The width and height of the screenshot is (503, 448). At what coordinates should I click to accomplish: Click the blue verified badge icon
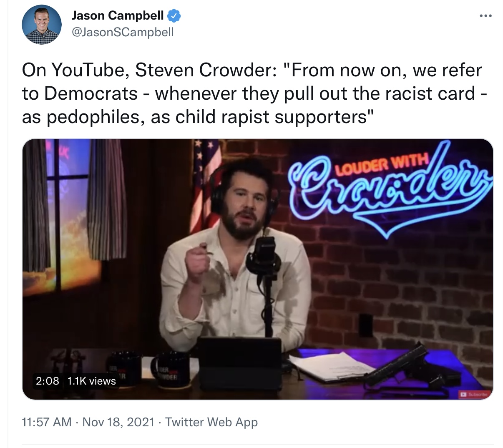(x=174, y=16)
